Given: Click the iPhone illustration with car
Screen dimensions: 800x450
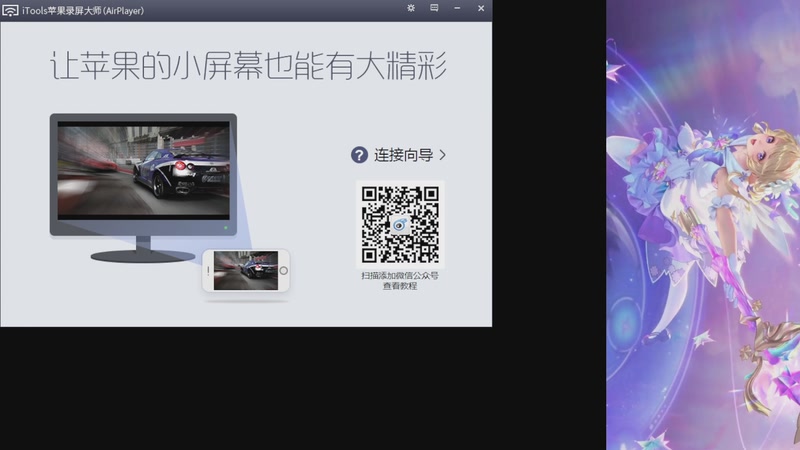Looking at the screenshot, I should coord(246,270).
